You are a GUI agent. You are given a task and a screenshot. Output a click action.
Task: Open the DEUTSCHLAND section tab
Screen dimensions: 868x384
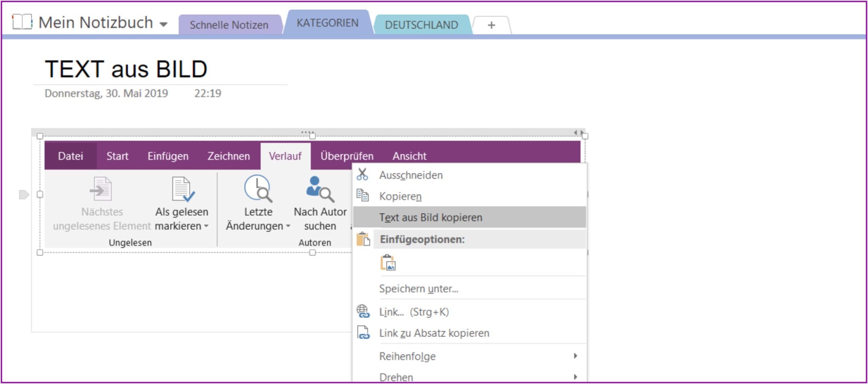(421, 25)
